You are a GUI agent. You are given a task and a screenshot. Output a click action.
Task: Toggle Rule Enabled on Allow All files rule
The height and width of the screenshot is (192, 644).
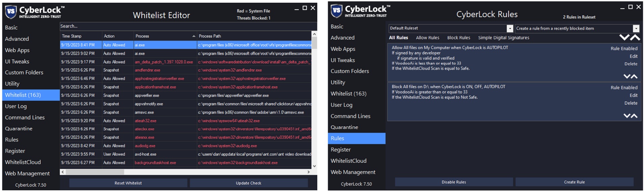624,49
